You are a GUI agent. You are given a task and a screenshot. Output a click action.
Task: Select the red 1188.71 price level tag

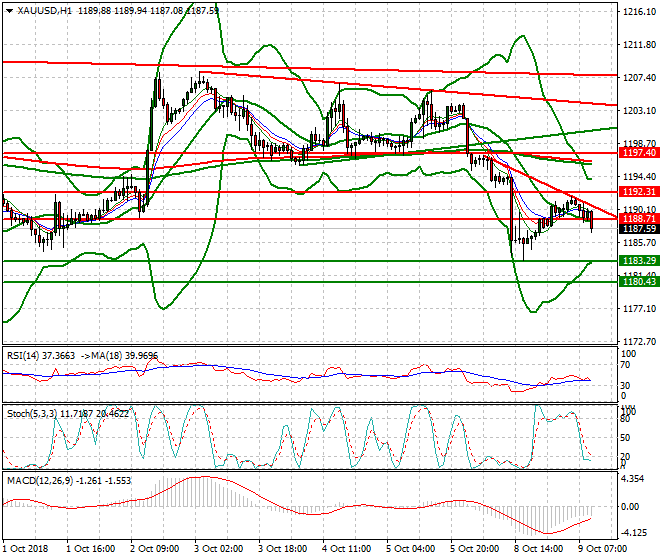coord(638,218)
